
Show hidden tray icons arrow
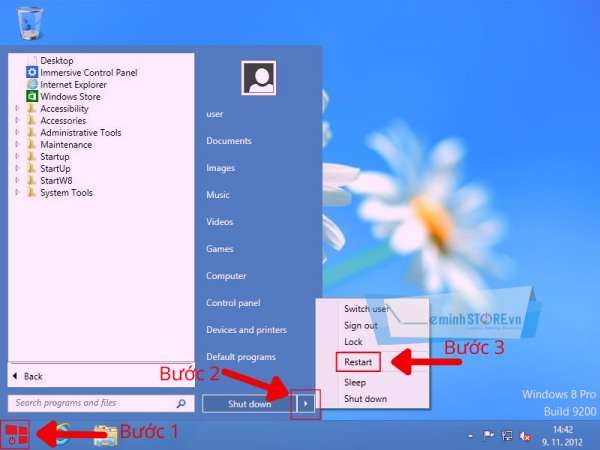pos(471,436)
